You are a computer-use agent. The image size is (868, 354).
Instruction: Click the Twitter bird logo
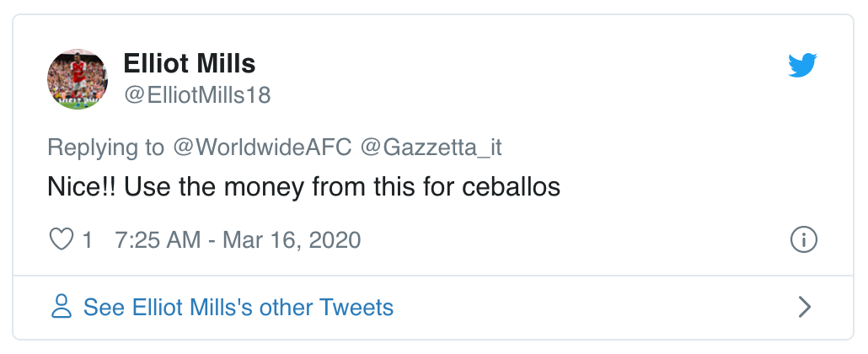[x=803, y=65]
